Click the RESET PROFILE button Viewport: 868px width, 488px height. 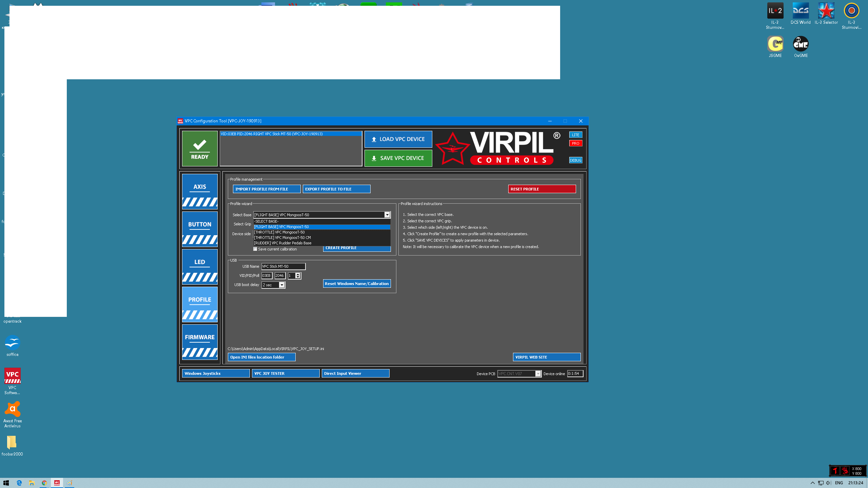point(542,189)
